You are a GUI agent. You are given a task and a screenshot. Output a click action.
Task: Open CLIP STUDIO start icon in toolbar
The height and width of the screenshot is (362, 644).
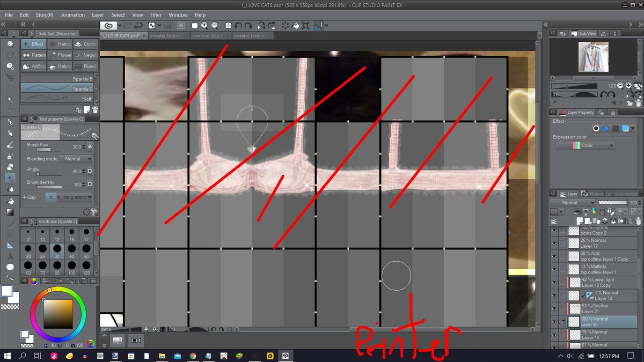(x=108, y=25)
